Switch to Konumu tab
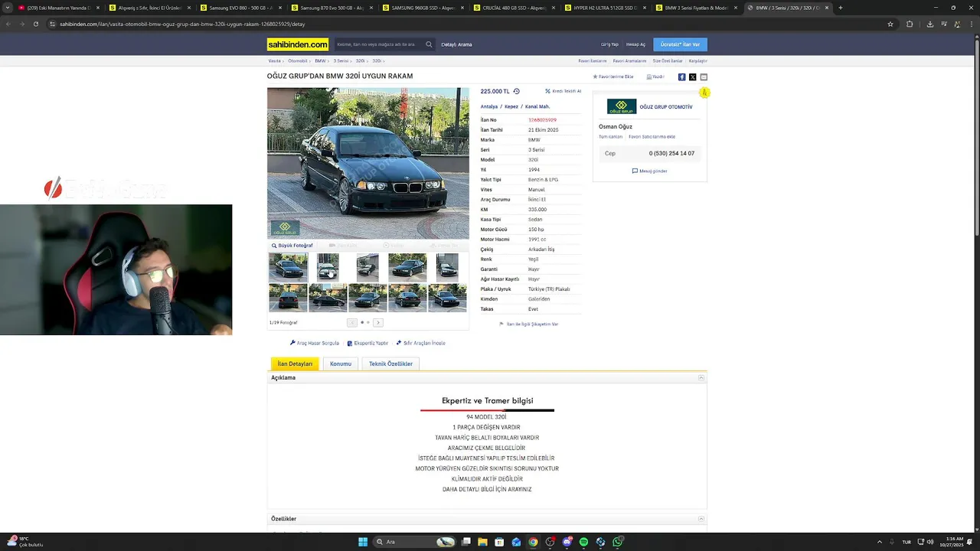 (341, 364)
